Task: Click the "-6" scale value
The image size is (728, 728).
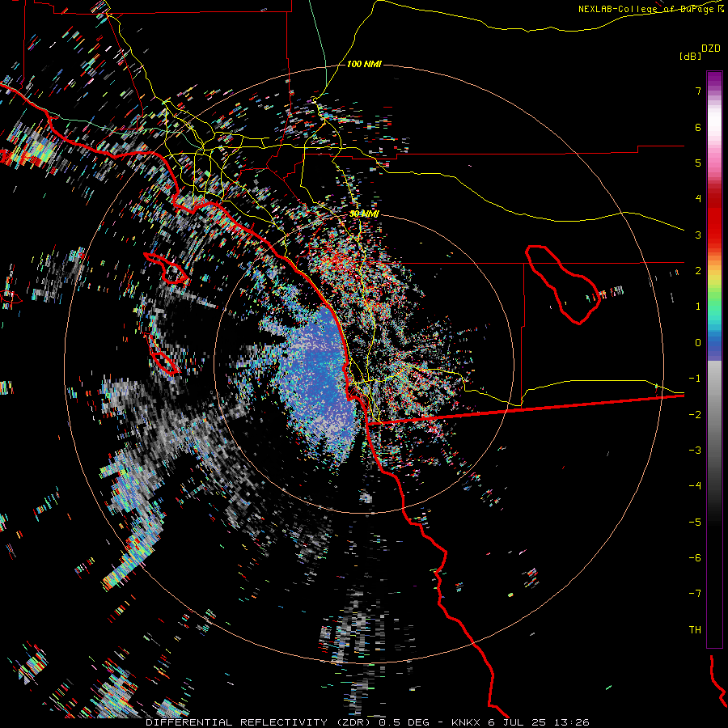Action: 695,558
